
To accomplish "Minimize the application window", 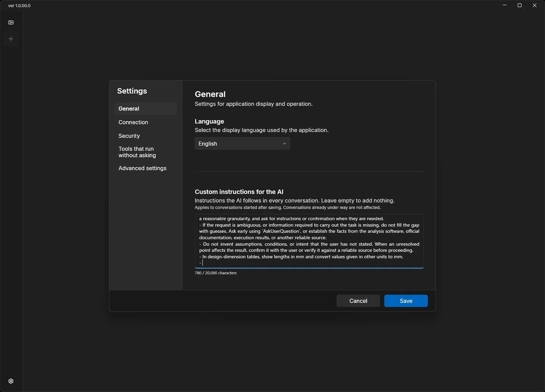I will [x=505, y=5].
